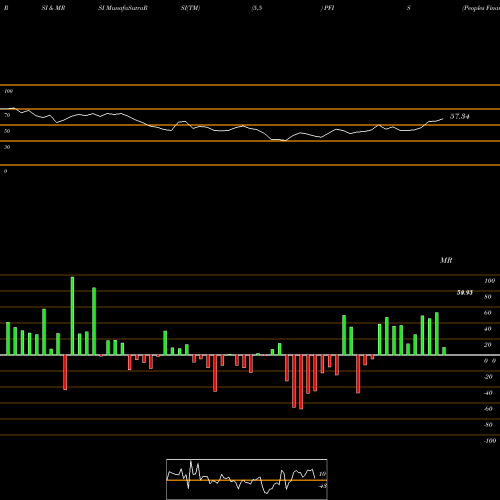Click the -60 label on MR axis
Viewport: 500px width, 500px height.
[x=488, y=409]
